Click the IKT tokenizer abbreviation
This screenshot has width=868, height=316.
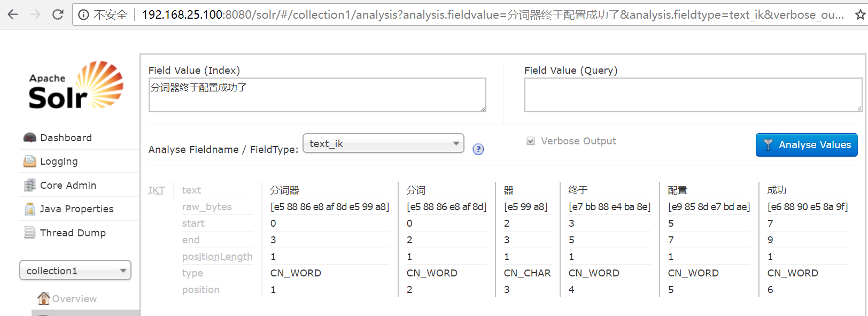point(157,190)
